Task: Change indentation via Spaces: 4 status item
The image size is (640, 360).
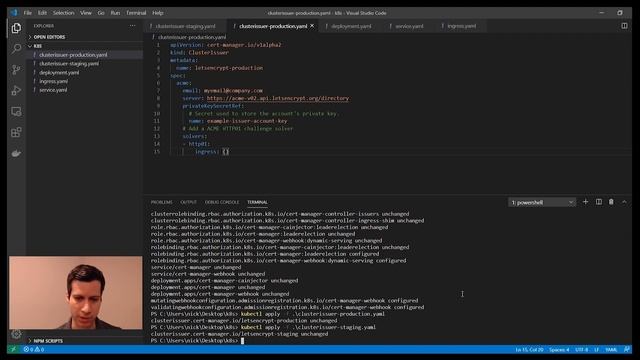Action: pyautogui.click(x=559, y=350)
